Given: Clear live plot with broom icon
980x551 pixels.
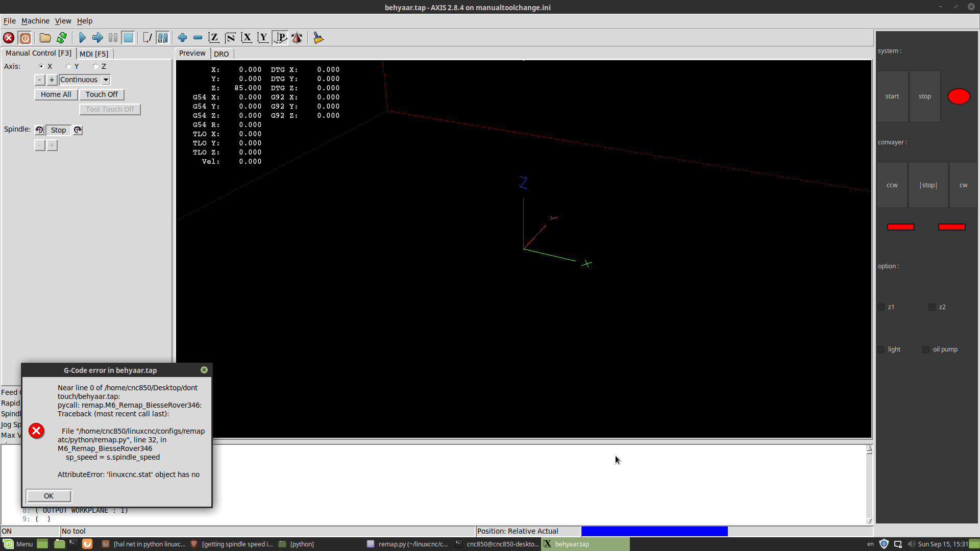Looking at the screenshot, I should tap(318, 38).
